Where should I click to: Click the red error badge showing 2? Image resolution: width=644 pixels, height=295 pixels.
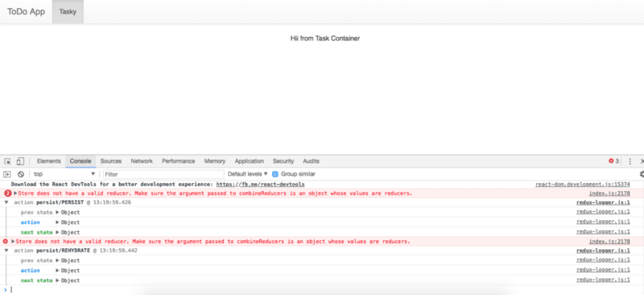pos(8,193)
